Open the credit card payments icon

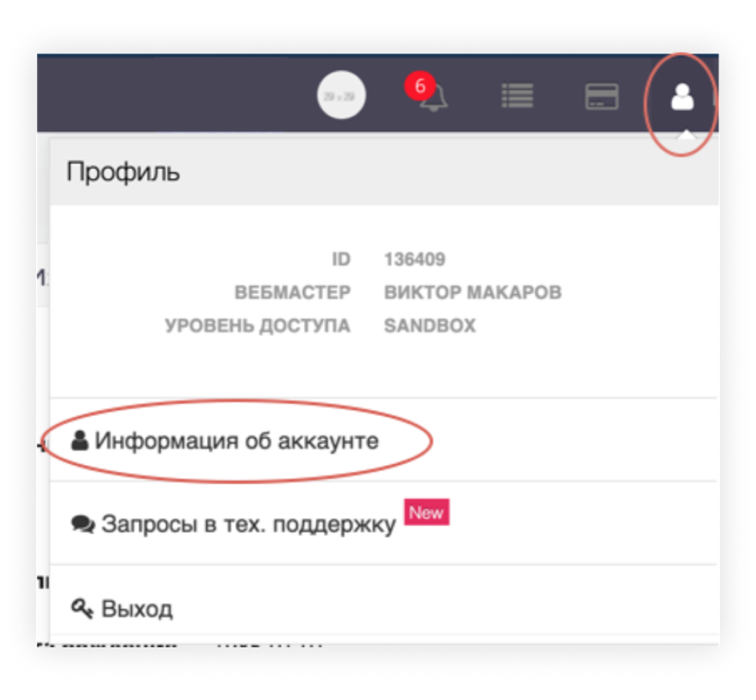[x=601, y=97]
